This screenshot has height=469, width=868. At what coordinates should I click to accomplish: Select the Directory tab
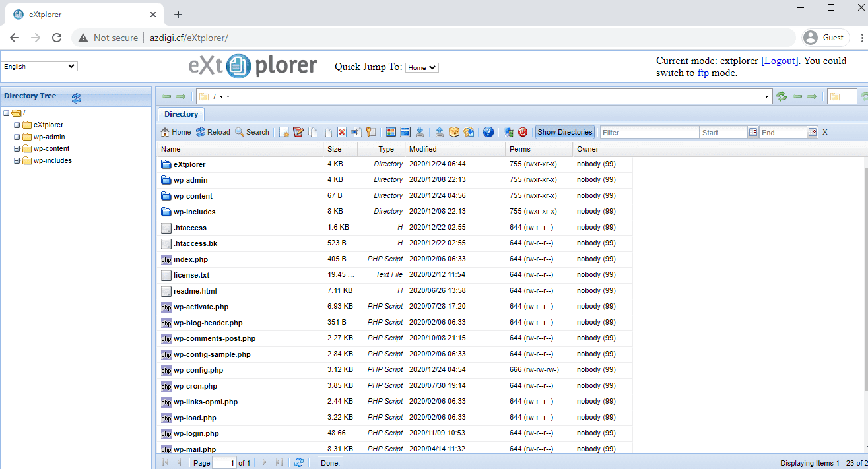pos(182,114)
